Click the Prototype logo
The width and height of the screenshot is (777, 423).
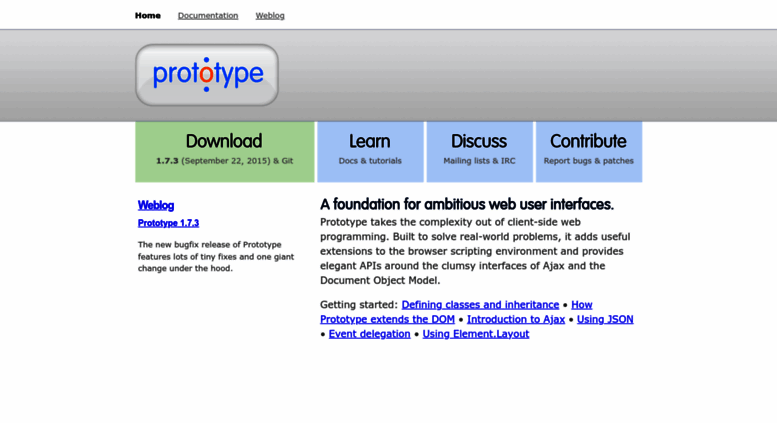coord(207,75)
